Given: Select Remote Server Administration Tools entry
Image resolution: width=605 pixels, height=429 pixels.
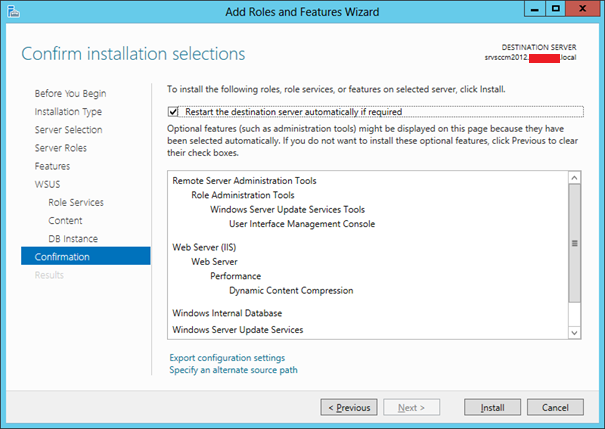Looking at the screenshot, I should click(244, 181).
